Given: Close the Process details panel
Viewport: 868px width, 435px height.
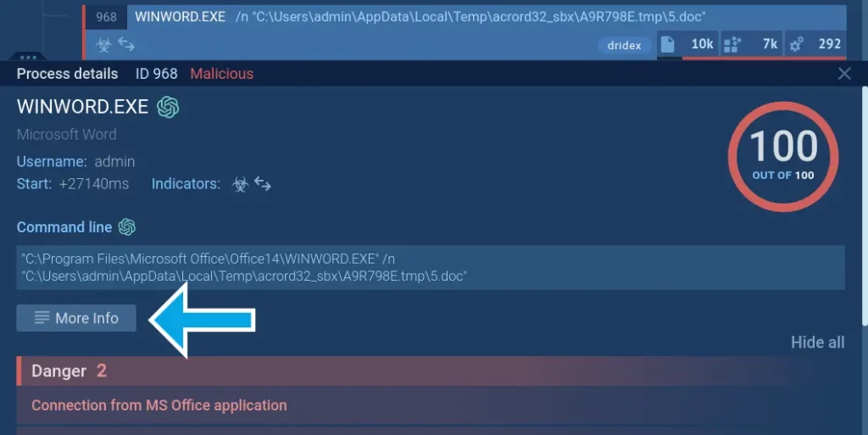Looking at the screenshot, I should point(844,74).
